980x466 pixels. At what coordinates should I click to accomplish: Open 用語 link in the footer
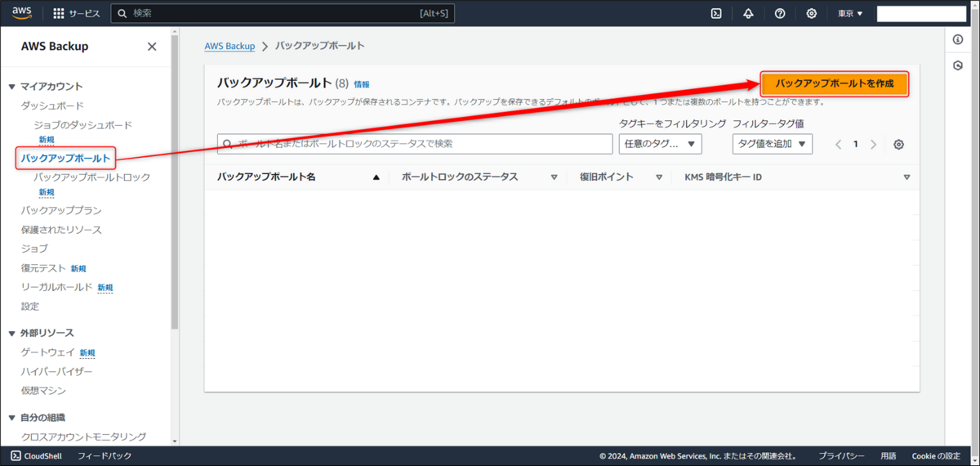coord(889,456)
